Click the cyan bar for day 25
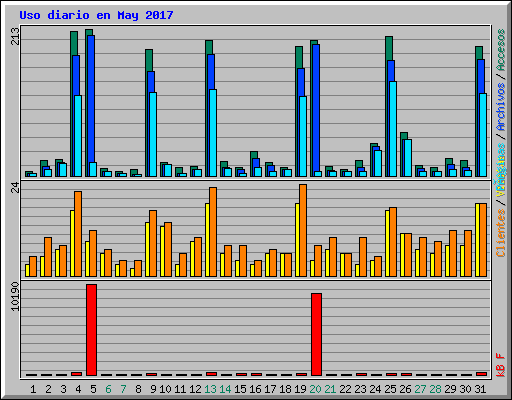 click(393, 129)
